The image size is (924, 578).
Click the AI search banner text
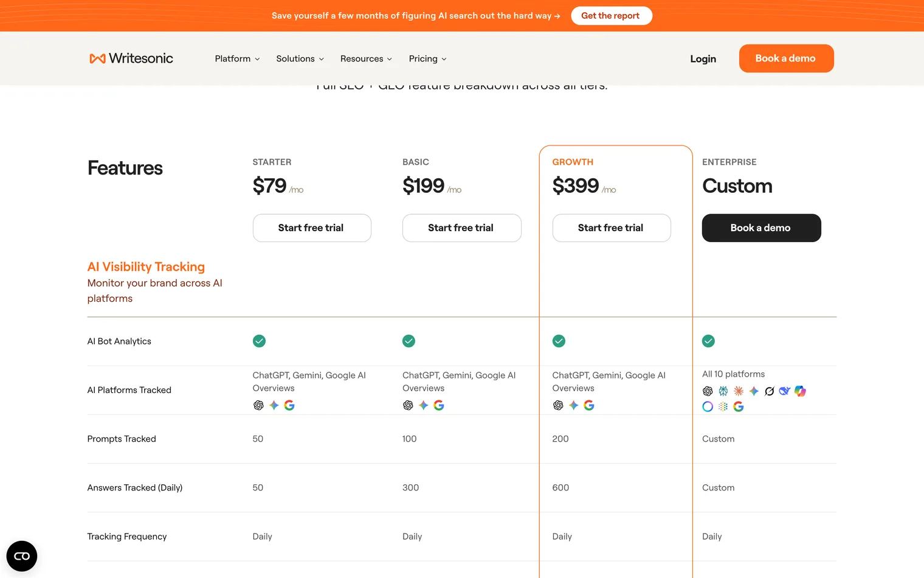click(x=416, y=16)
